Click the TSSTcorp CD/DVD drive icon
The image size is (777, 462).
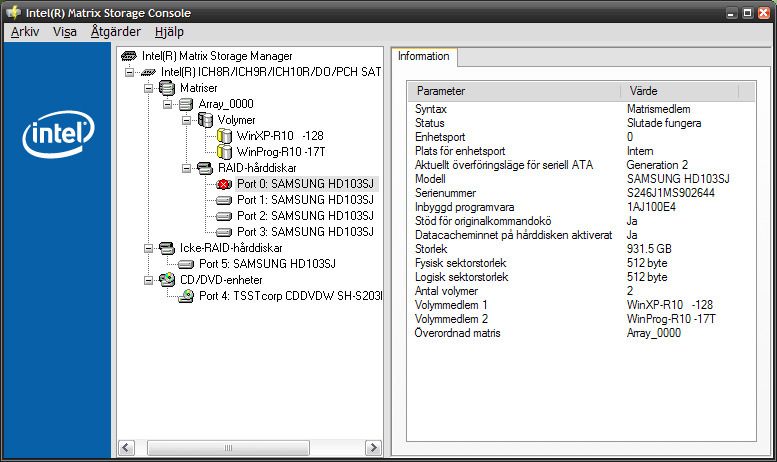186,296
